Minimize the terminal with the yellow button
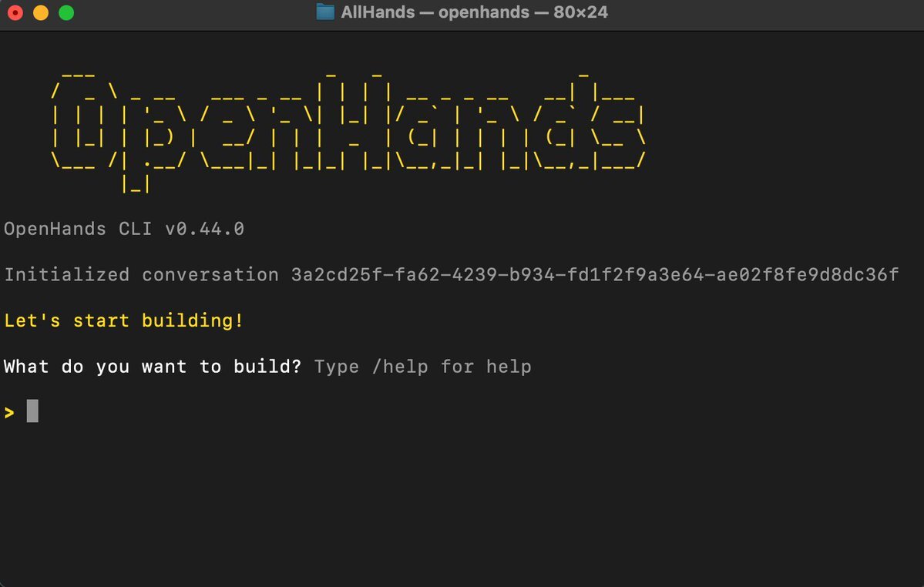The image size is (924, 587). 41,12
